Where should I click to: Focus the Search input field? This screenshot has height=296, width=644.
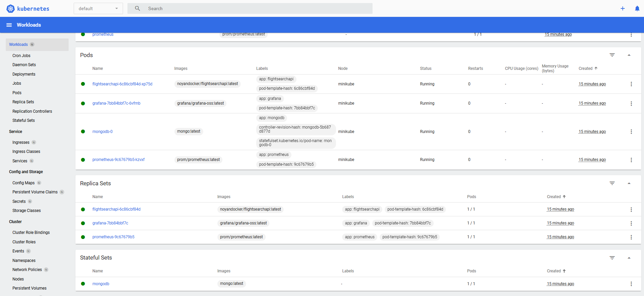coord(250,8)
